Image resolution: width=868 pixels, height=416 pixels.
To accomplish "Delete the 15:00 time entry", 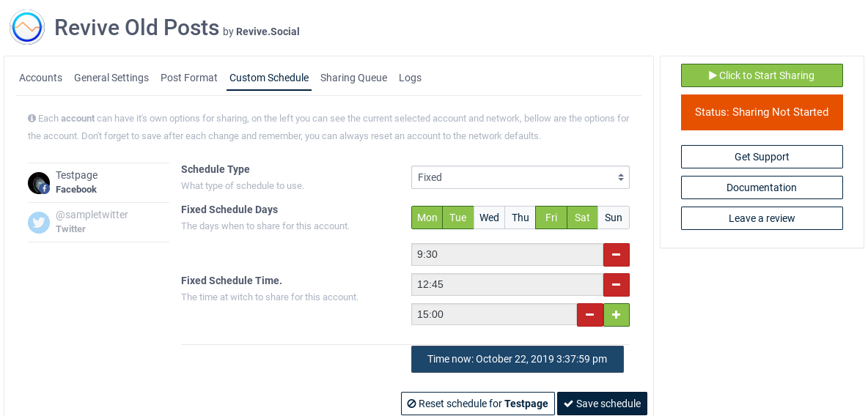I will coord(589,315).
